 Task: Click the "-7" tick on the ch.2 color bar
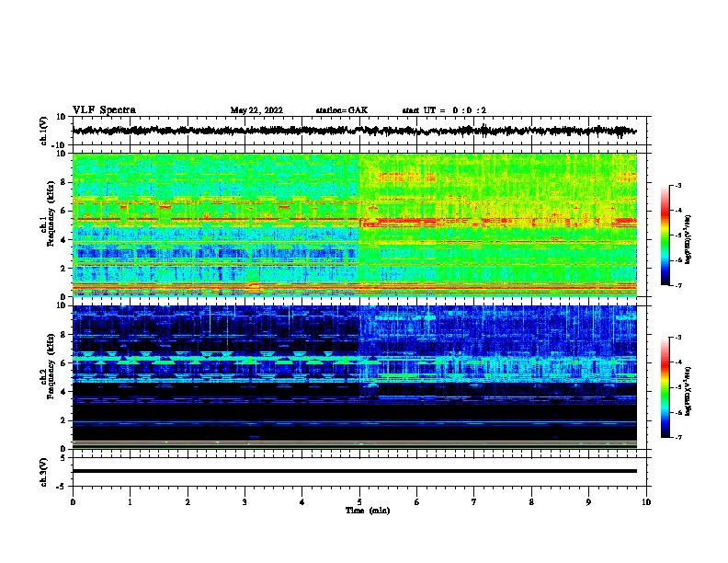click(678, 438)
